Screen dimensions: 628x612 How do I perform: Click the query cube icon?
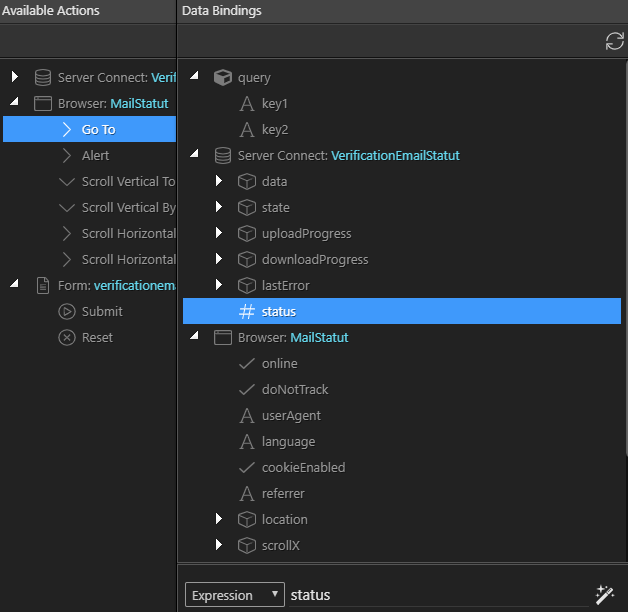click(223, 77)
